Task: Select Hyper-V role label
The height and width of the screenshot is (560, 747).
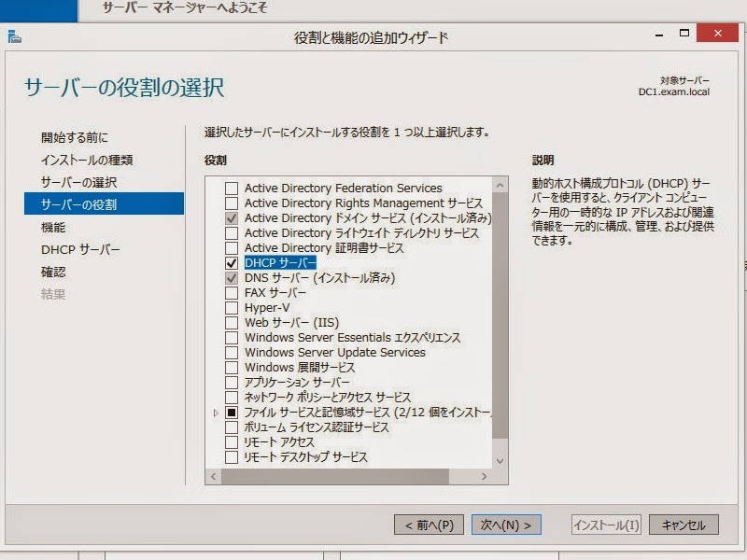Action: tap(267, 308)
